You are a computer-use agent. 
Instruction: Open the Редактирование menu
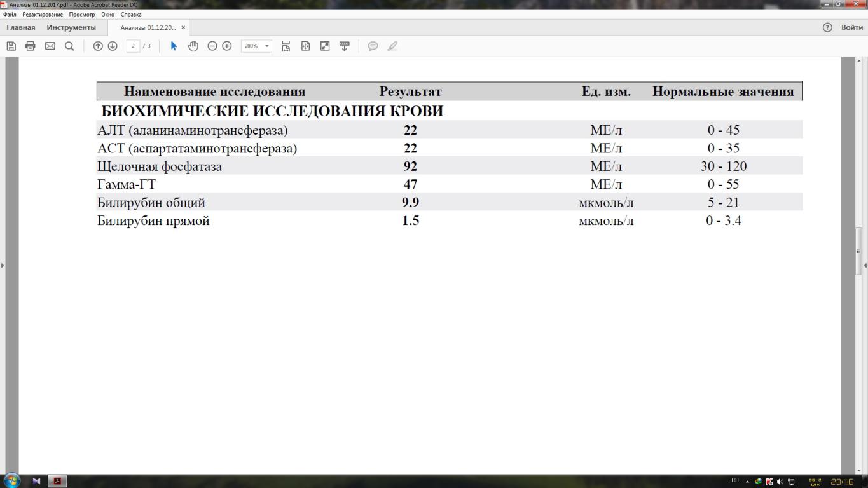[42, 14]
